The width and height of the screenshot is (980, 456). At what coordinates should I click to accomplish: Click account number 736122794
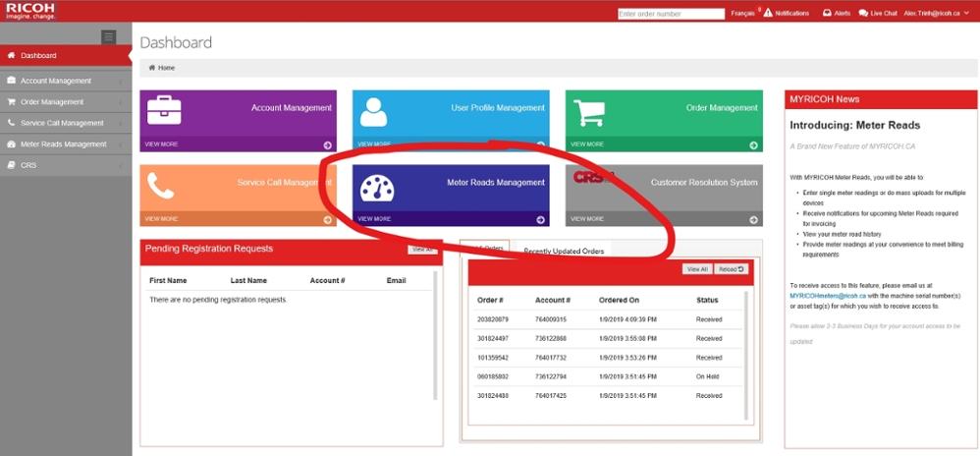coord(551,376)
